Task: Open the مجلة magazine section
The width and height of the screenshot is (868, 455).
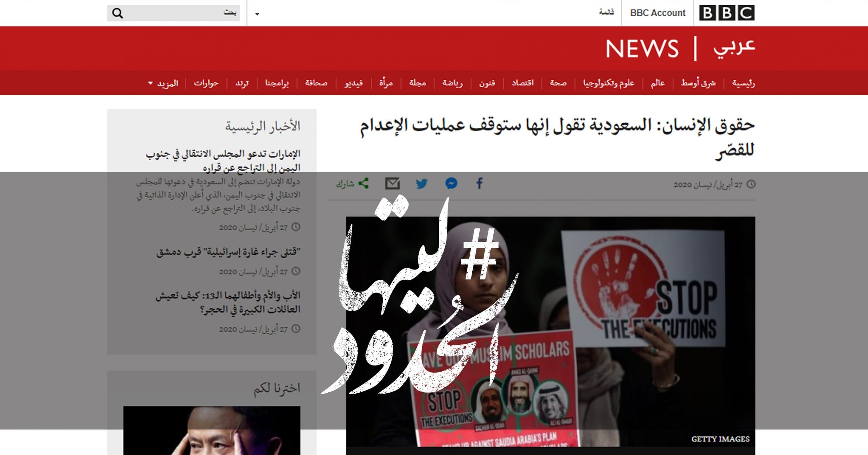Action: click(417, 83)
